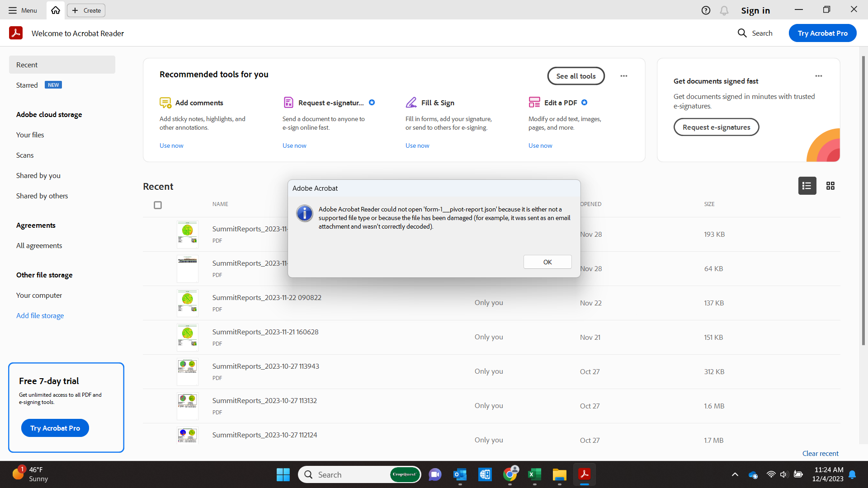Open the weather widget on taskbar
Image resolution: width=868 pixels, height=488 pixels.
pyautogui.click(x=30, y=474)
